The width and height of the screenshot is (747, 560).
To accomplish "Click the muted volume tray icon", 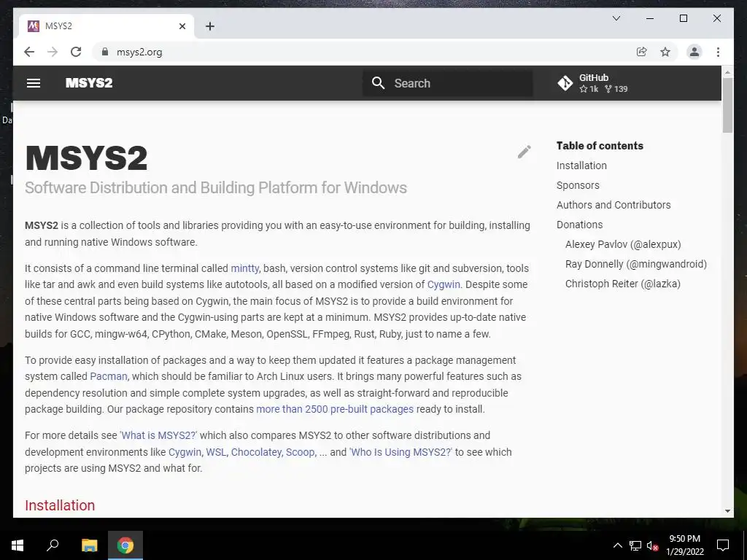I will click(x=653, y=545).
